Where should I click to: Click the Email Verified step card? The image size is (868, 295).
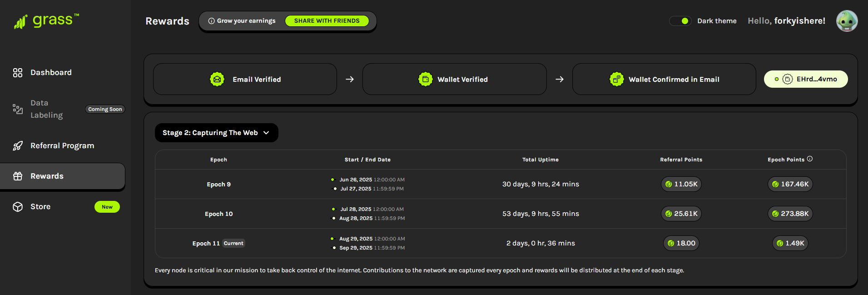coord(245,79)
